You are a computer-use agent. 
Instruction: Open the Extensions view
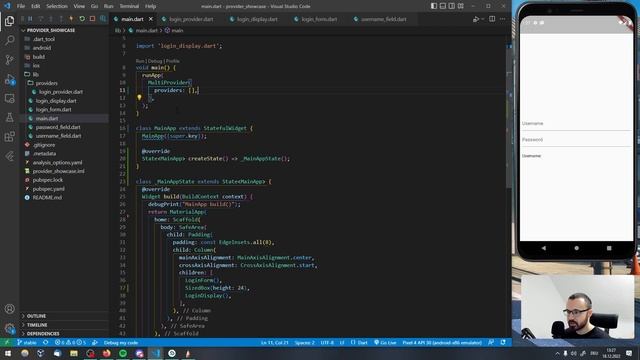(x=9, y=137)
